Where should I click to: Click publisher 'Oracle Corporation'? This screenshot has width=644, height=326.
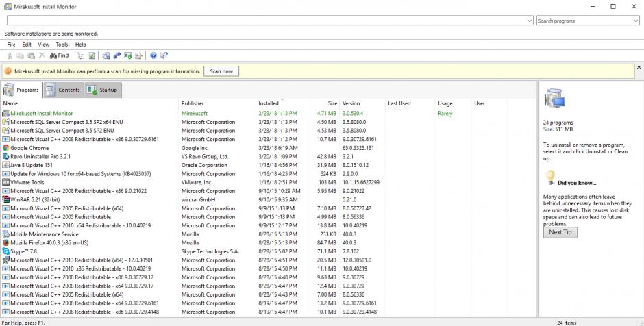[x=204, y=165]
